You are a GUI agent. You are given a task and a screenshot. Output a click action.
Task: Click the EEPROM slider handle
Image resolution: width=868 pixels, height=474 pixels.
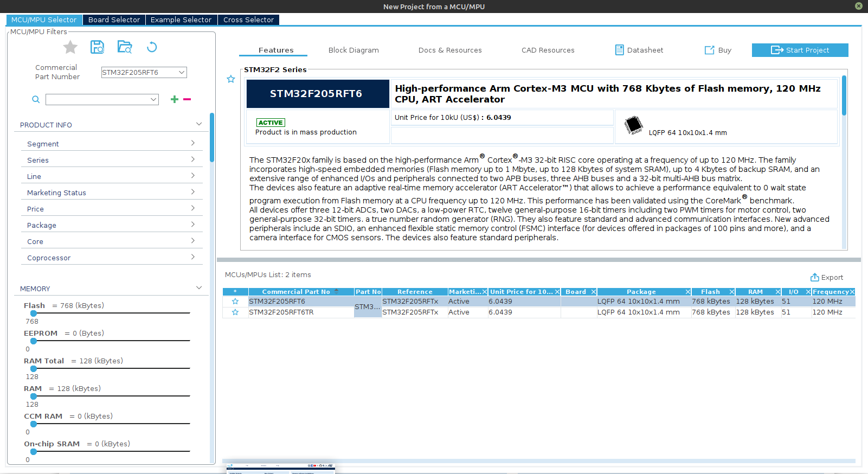pyautogui.click(x=34, y=341)
